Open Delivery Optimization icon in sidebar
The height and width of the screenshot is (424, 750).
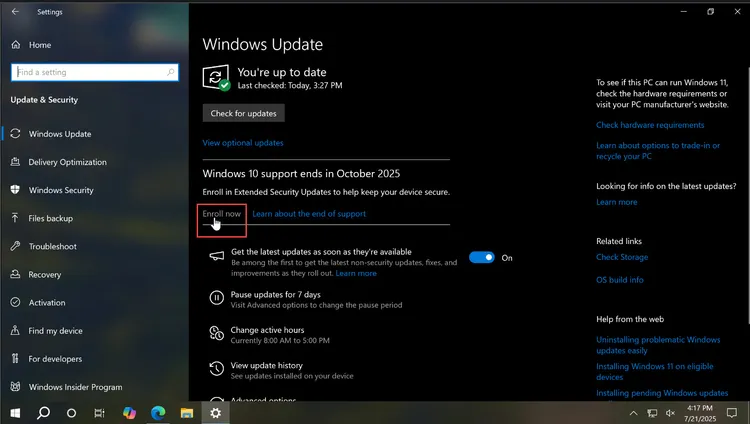[x=15, y=162]
